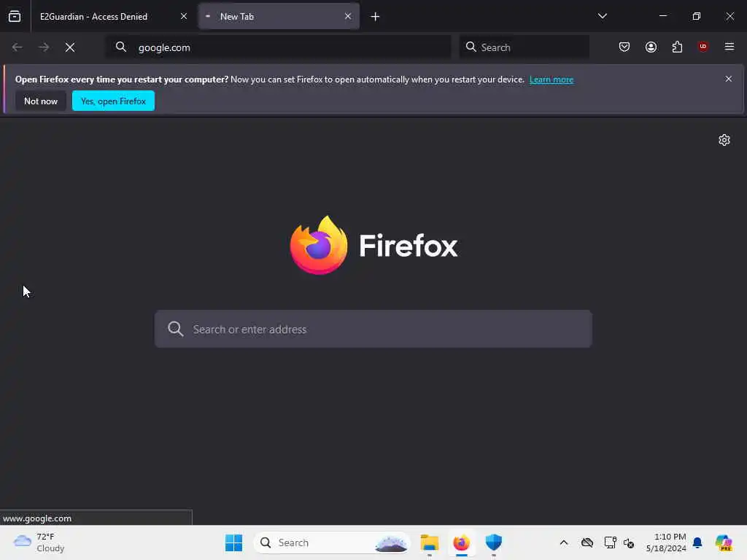Open the weather widget showing 72°F Cloudy
This screenshot has width=747, height=560.
[x=39, y=542]
